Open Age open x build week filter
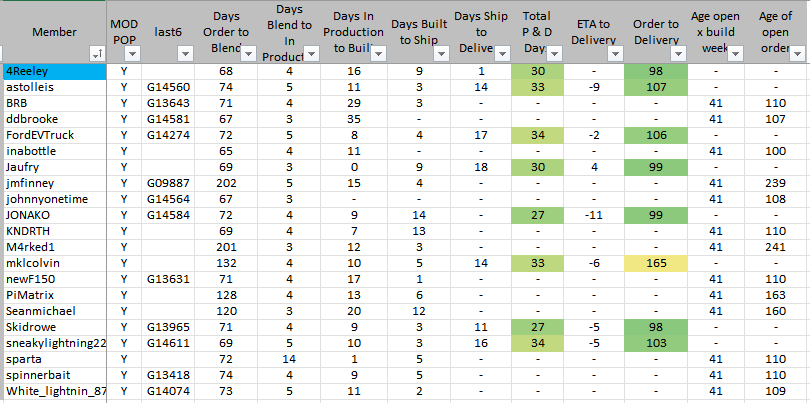The width and height of the screenshot is (810, 403). [x=736, y=53]
